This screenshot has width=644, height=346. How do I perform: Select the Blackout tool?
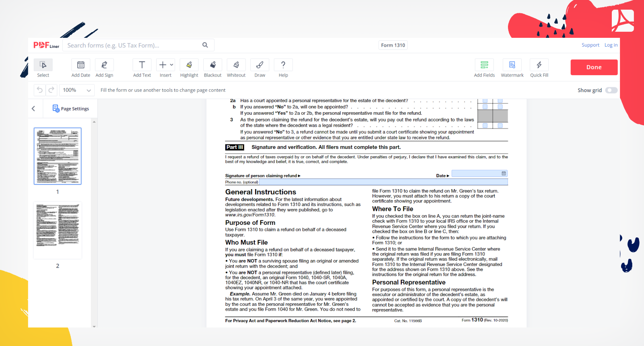pos(213,68)
